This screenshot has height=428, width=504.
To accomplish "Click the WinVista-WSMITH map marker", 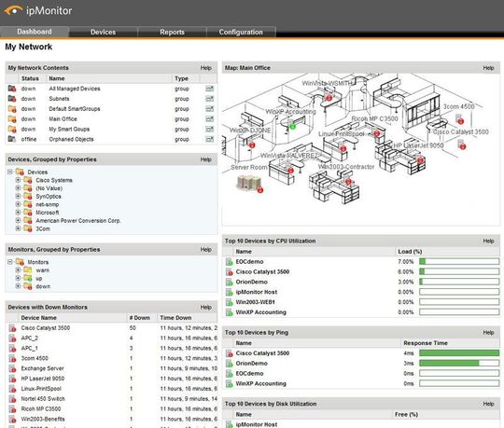I will point(329,98).
